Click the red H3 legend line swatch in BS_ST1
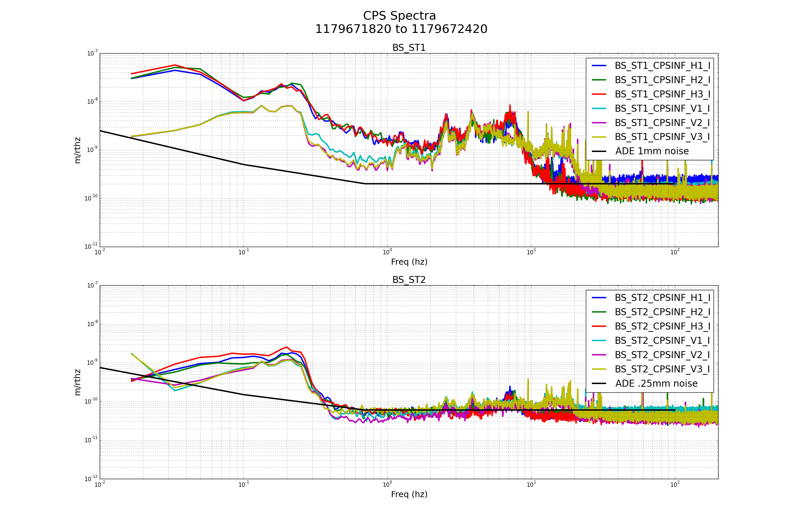The height and width of the screenshot is (532, 798). (x=599, y=94)
